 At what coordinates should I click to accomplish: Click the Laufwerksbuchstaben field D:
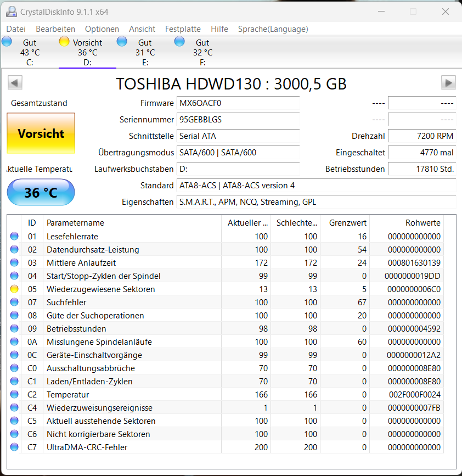[238, 169]
